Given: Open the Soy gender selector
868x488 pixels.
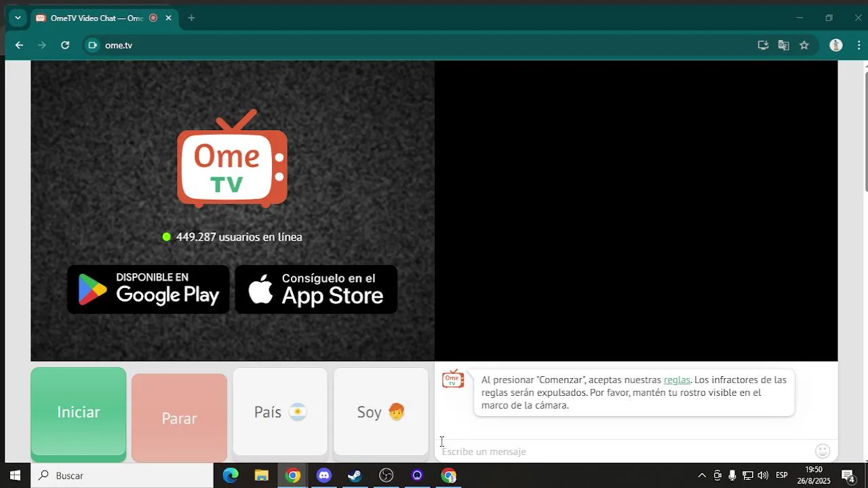Looking at the screenshot, I should click(x=381, y=412).
